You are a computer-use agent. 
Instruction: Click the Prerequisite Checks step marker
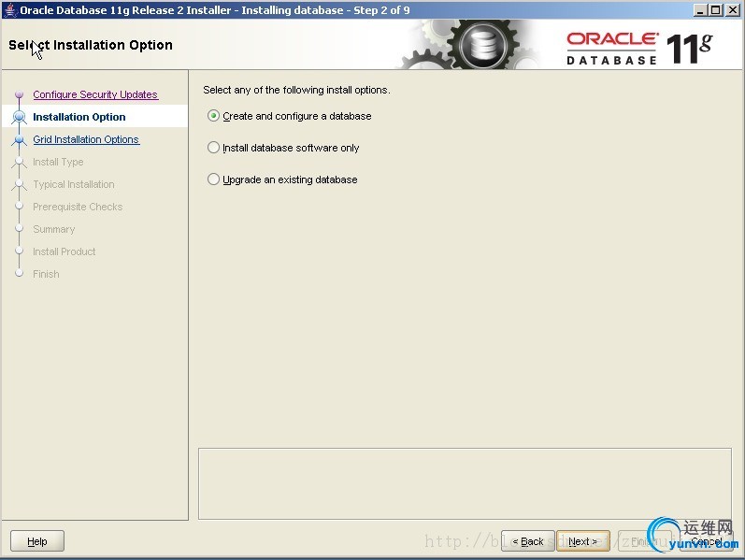point(19,207)
